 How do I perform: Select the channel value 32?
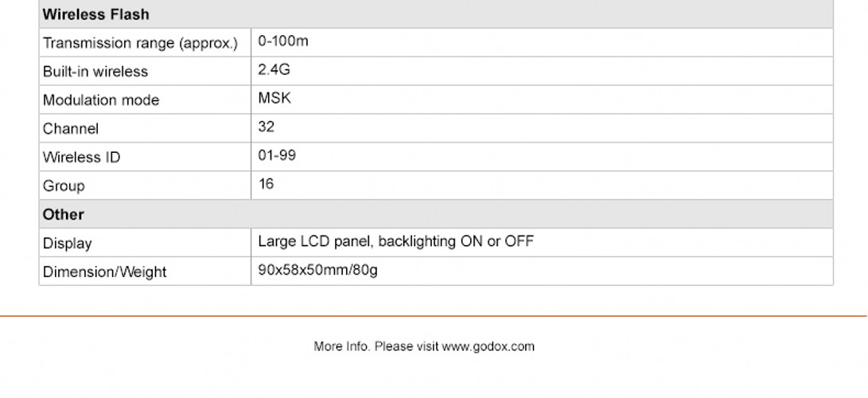[x=267, y=127]
